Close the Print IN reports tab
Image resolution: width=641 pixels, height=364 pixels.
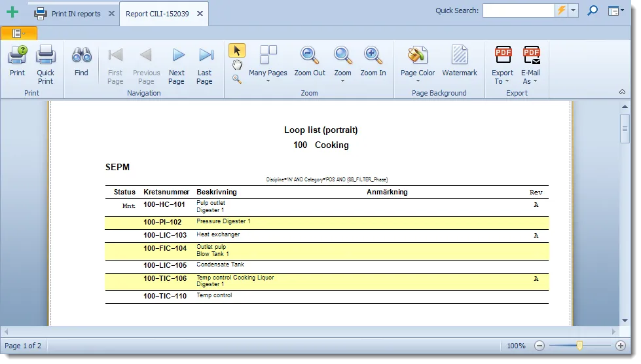111,14
